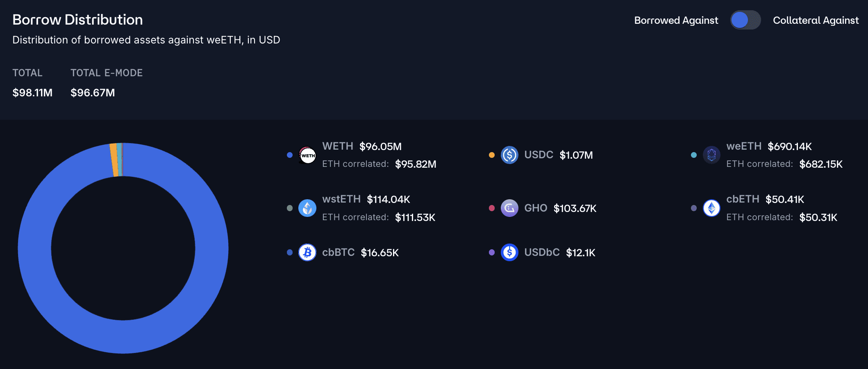Click the GHO token icon
Screen dimensions: 868x369
point(509,208)
